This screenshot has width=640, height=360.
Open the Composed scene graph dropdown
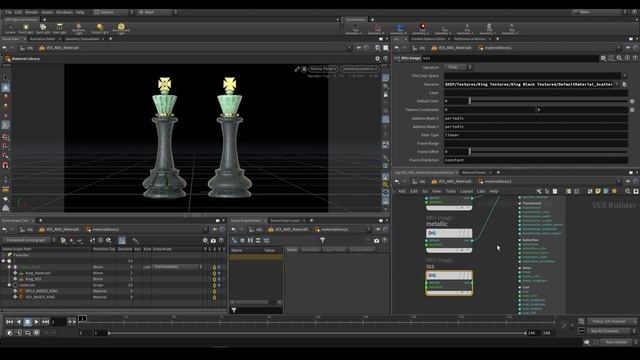tap(28, 240)
